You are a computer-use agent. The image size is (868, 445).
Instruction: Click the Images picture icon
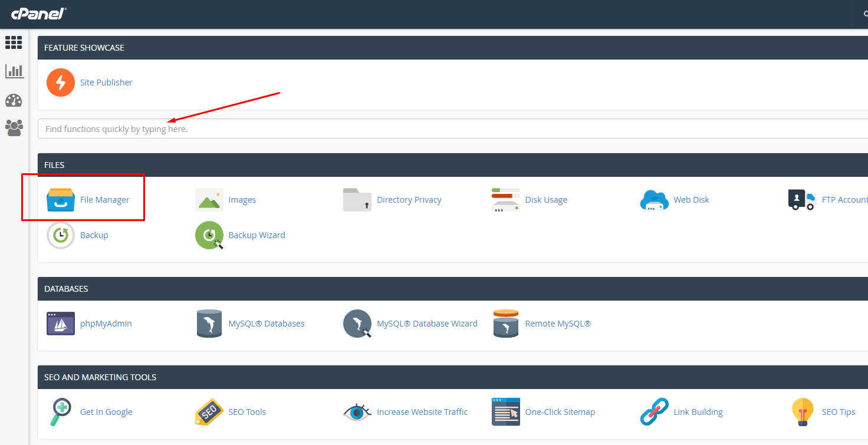click(209, 200)
